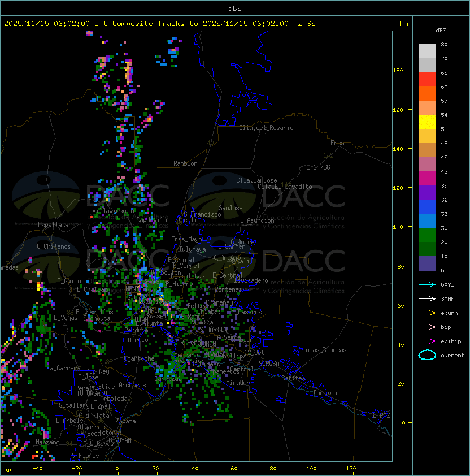Select the green 20-30 dBZ swatch
Viewport: 470px width, 476px height.
[x=427, y=235]
